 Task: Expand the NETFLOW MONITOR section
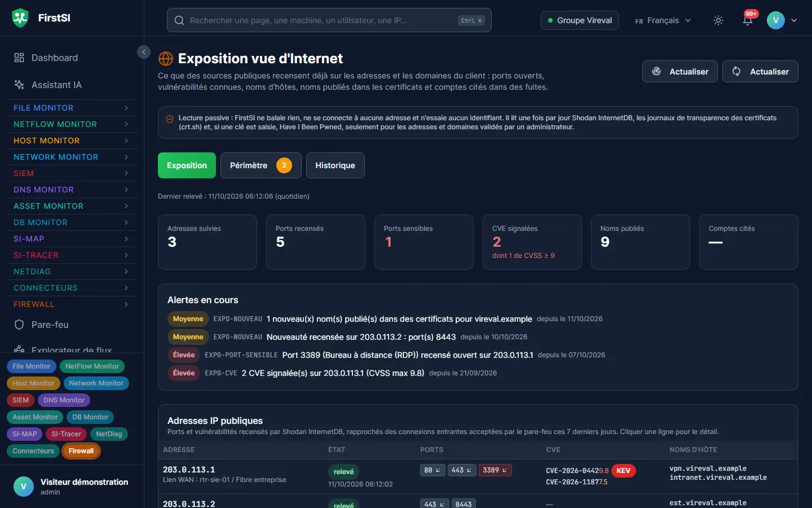point(71,124)
